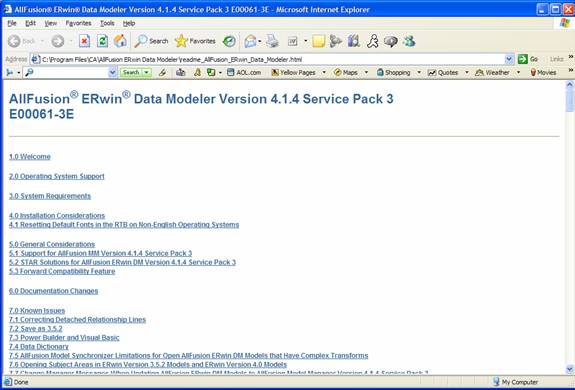The width and height of the screenshot is (575, 390).
Task: Open the Favorites star button
Action: pos(195,41)
